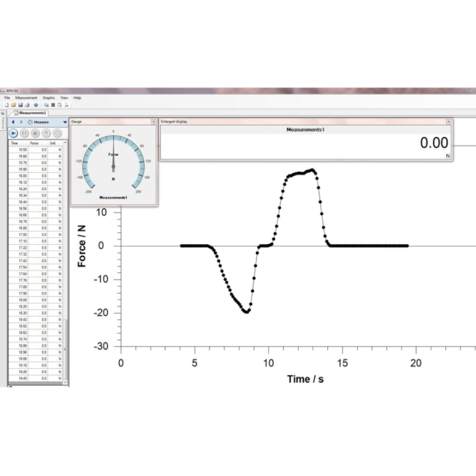Viewport: 476px width, 476px height.
Task: Click the Force / N axis label
Action: [x=81, y=246]
